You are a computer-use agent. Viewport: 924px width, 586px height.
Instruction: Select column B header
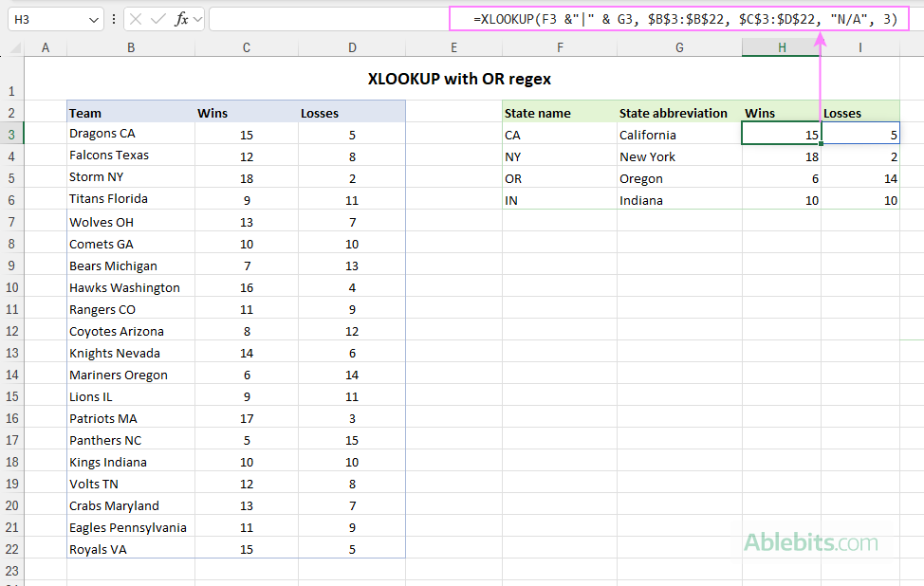tap(130, 46)
